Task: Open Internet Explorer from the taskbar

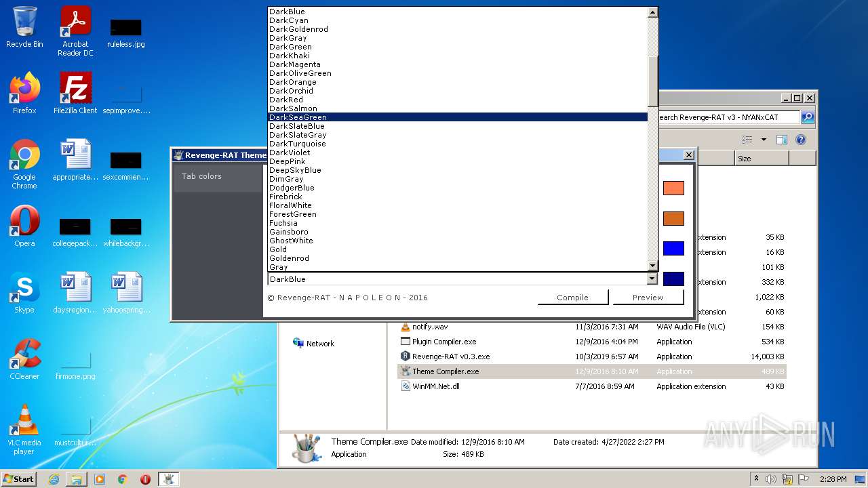Action: 54,479
